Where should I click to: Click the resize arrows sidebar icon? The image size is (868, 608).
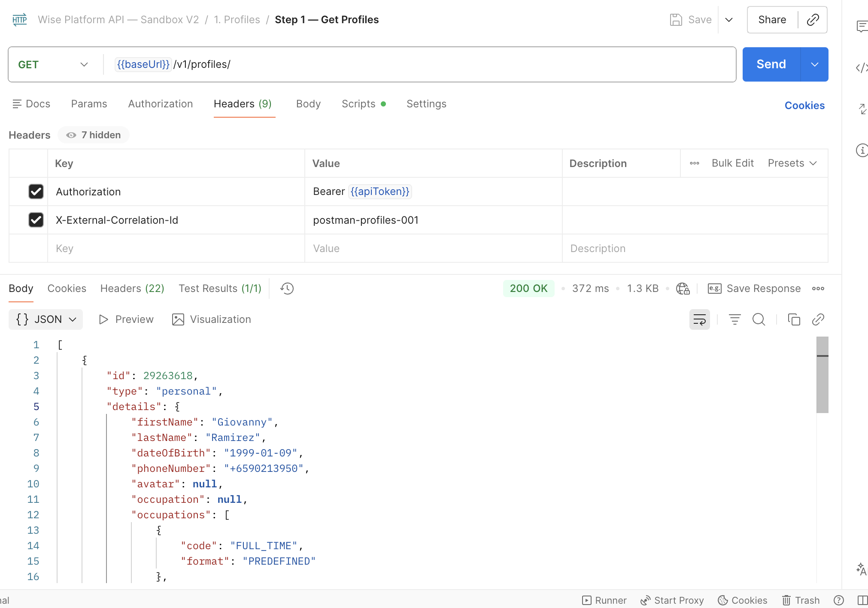click(862, 109)
